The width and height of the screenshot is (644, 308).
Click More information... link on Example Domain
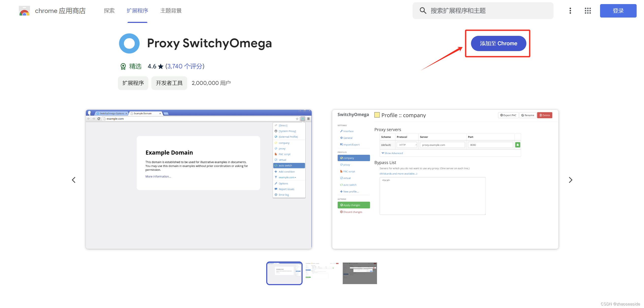pos(158,177)
